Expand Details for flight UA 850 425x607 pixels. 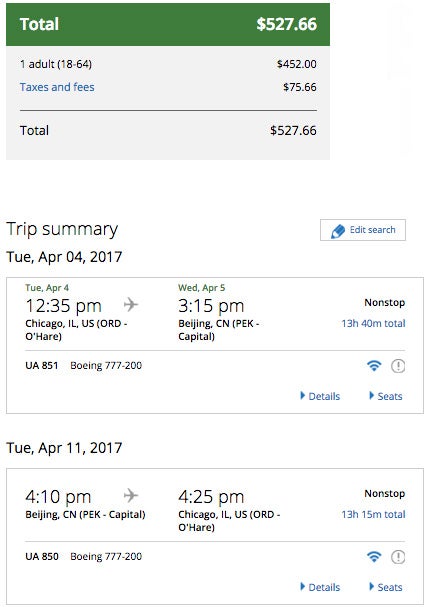(320, 587)
